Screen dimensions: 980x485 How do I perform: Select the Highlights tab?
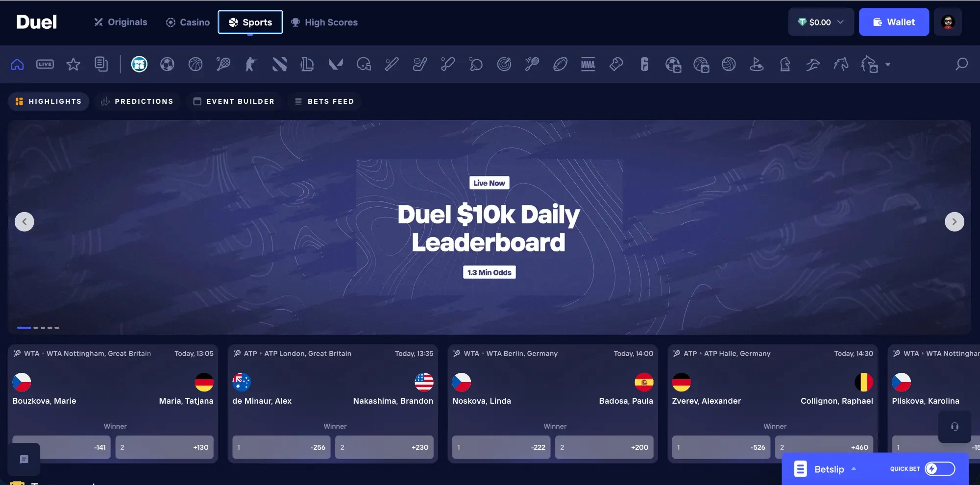pyautogui.click(x=49, y=101)
